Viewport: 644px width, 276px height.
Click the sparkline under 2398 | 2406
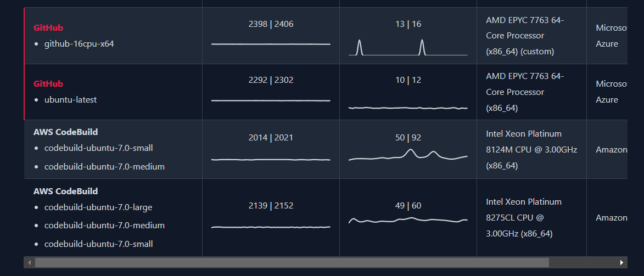(x=271, y=44)
